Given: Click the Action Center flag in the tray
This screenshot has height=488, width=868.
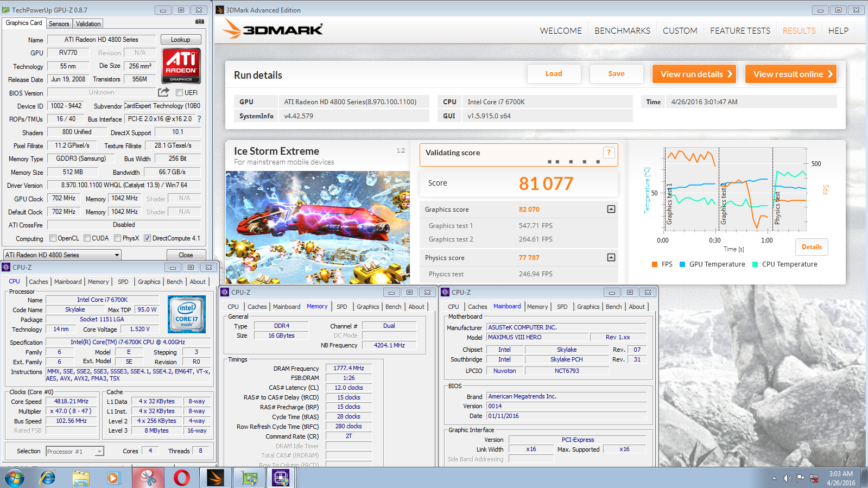Looking at the screenshot, I should tap(801, 478).
